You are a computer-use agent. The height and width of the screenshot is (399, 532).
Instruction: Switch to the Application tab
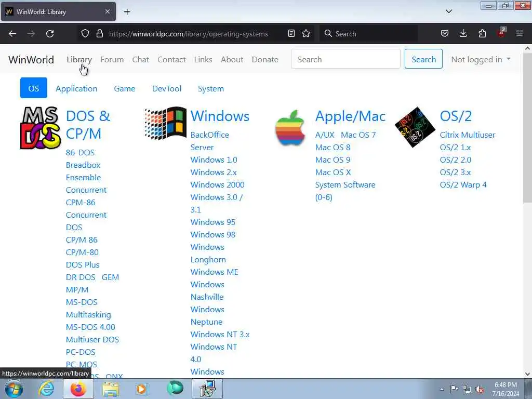[76, 88]
